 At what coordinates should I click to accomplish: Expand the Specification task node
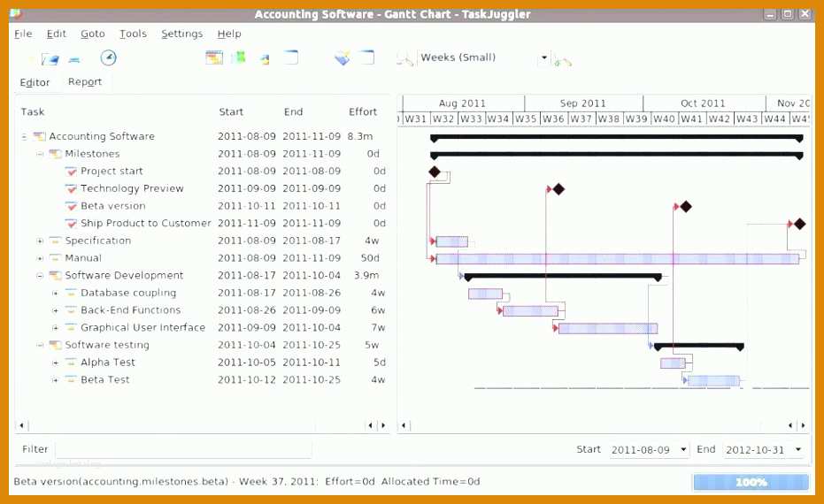pyautogui.click(x=40, y=241)
